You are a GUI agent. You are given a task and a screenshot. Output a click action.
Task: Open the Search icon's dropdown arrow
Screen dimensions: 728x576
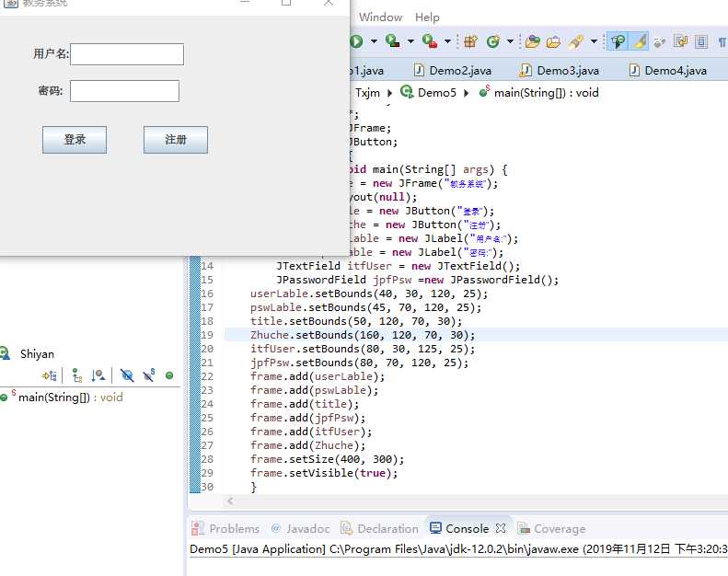point(594,41)
